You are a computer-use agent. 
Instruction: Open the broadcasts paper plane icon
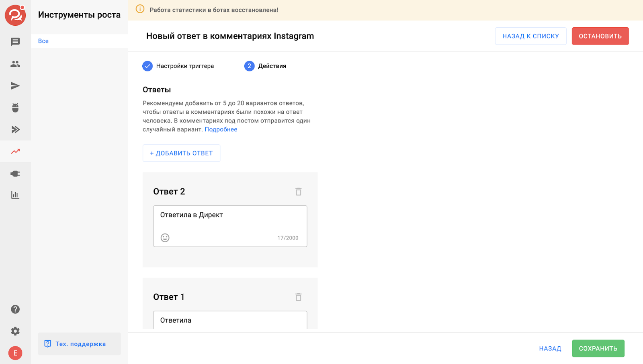15,86
